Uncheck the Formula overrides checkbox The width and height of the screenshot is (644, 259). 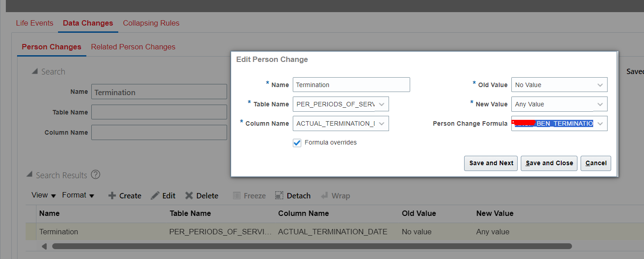tap(297, 143)
